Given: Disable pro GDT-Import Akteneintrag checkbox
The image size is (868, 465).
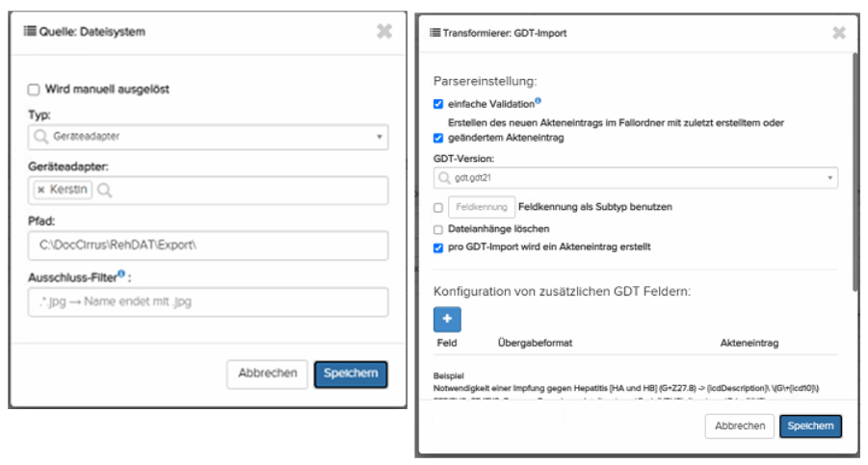Looking at the screenshot, I should [x=438, y=247].
